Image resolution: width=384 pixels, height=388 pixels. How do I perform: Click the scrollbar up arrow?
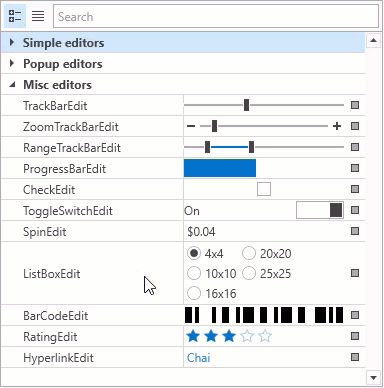click(373, 41)
